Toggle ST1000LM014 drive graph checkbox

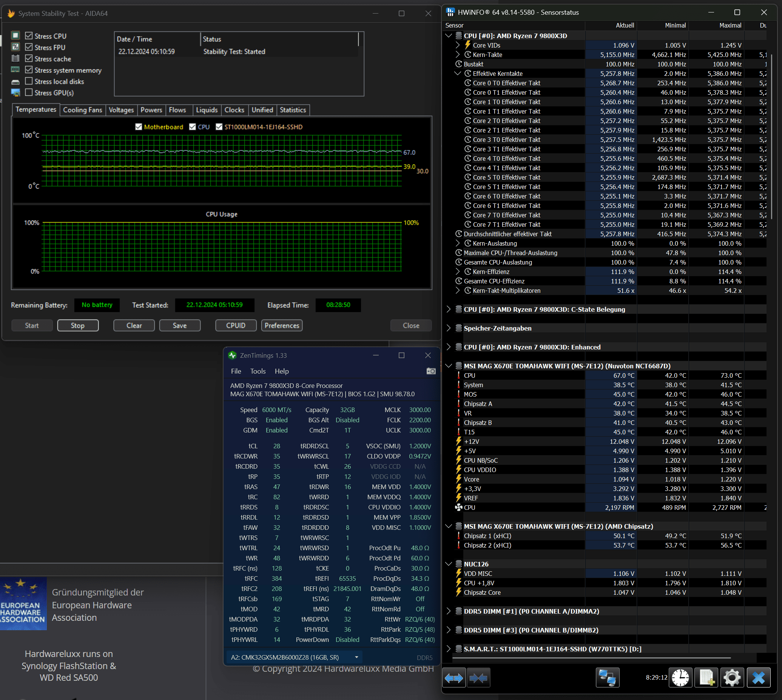tap(219, 127)
